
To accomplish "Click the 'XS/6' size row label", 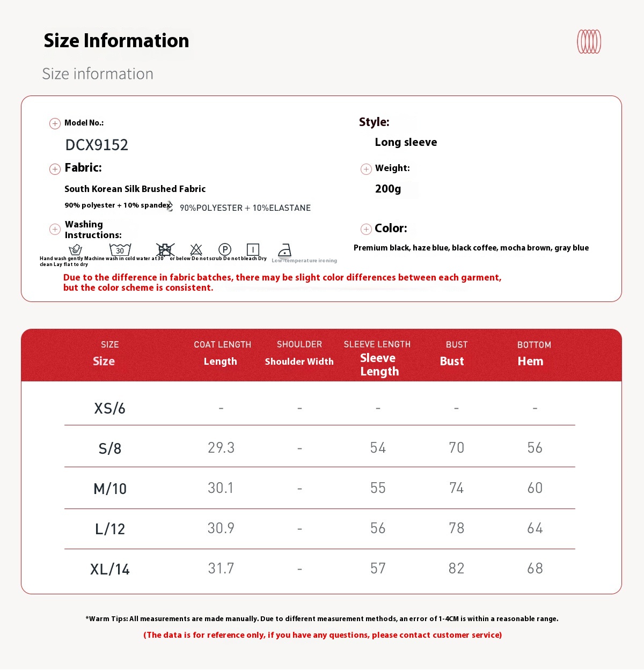I will [x=109, y=409].
